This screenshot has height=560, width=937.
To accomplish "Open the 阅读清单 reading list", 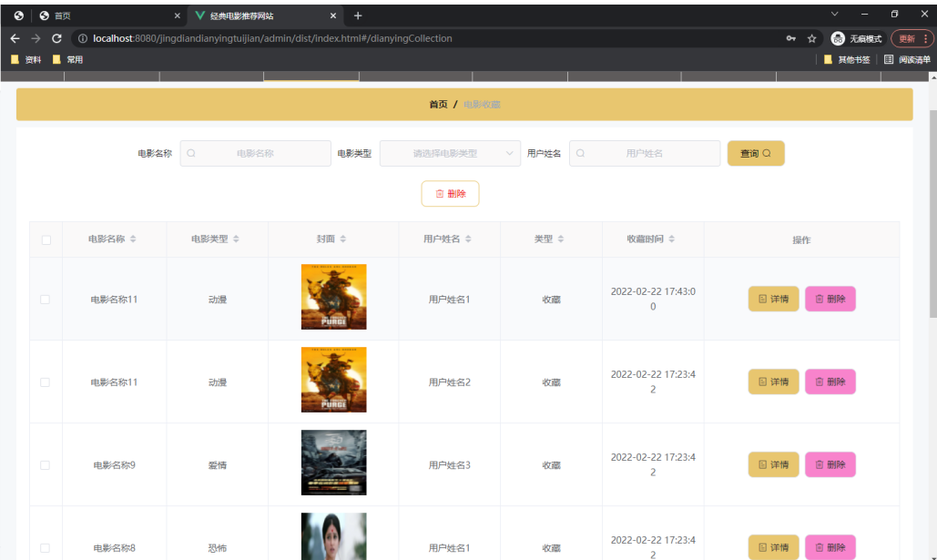I will click(907, 59).
